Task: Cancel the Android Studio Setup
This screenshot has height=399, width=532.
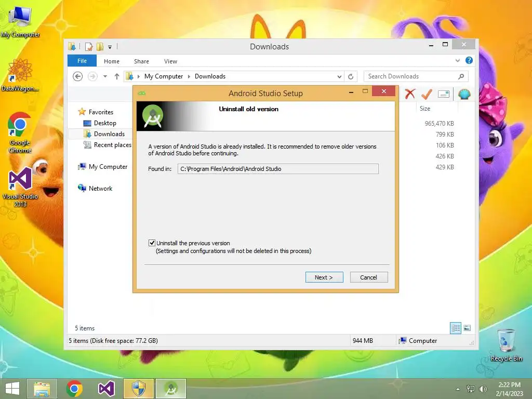Action: pyautogui.click(x=369, y=277)
